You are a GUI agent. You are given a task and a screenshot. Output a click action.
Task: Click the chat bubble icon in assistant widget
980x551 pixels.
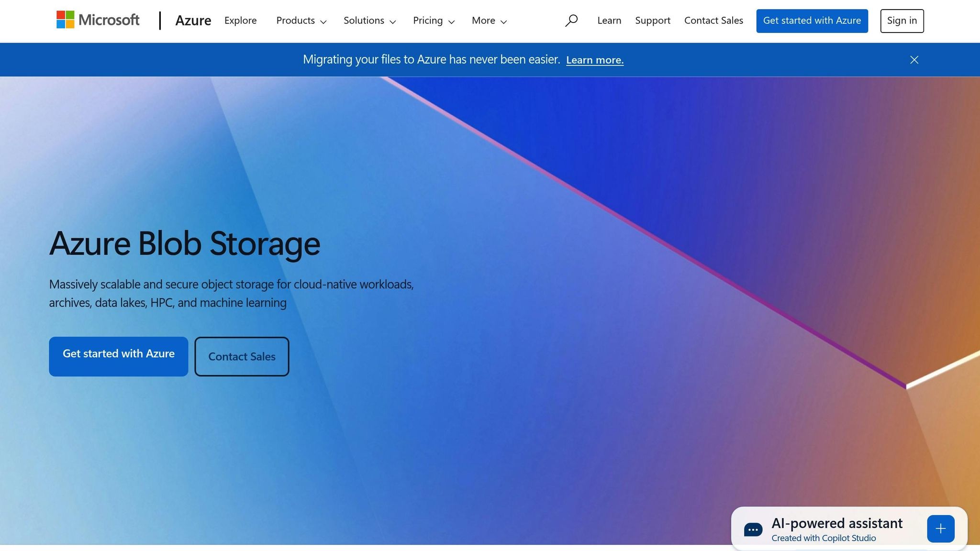tap(753, 529)
